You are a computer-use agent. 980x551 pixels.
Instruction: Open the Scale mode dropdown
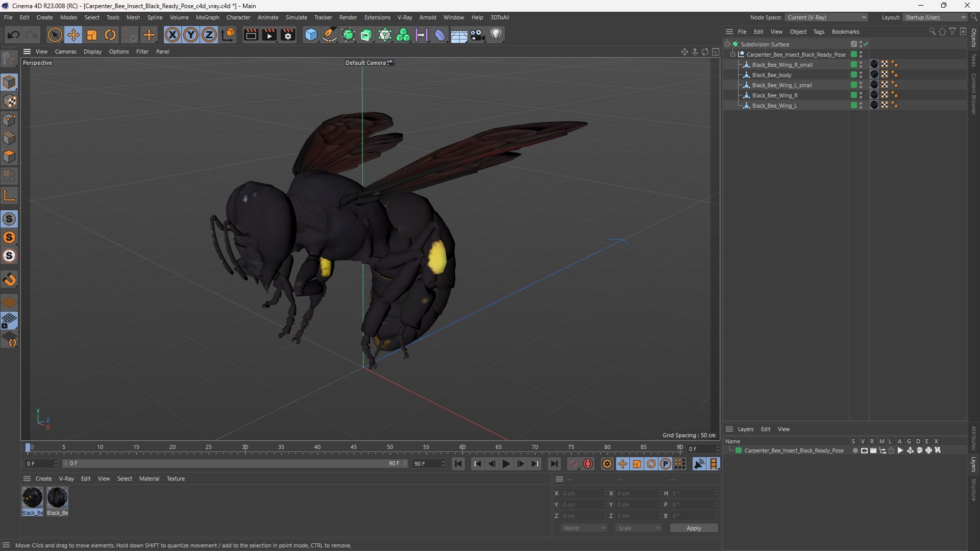(x=638, y=528)
